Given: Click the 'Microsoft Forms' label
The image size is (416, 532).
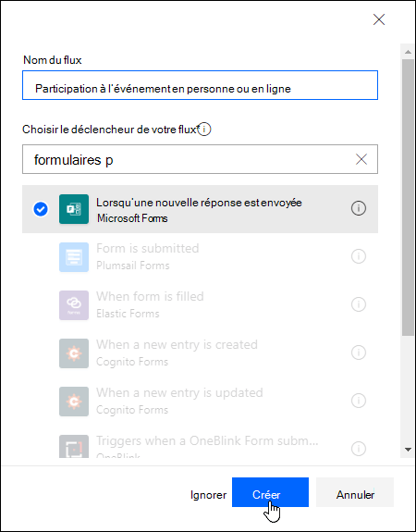Looking at the screenshot, I should click(132, 218).
